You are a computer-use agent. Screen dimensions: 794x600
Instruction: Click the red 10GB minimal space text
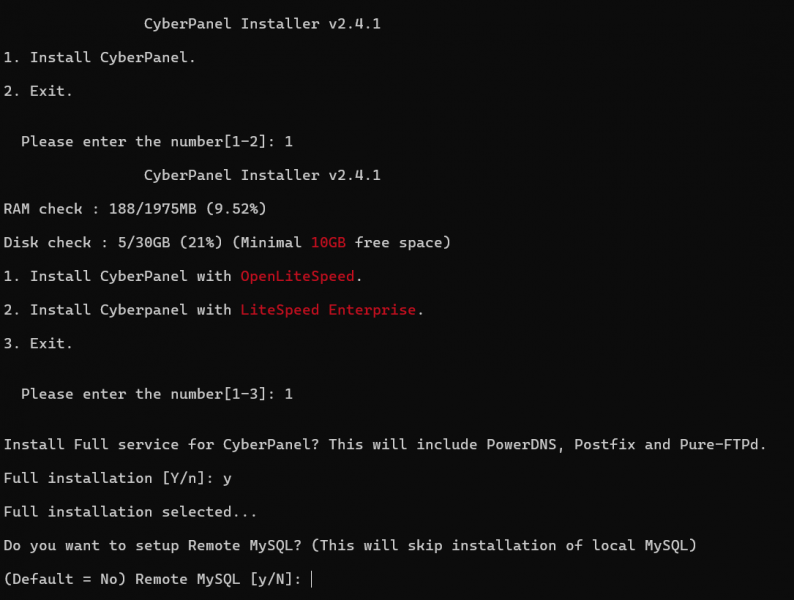coord(328,243)
